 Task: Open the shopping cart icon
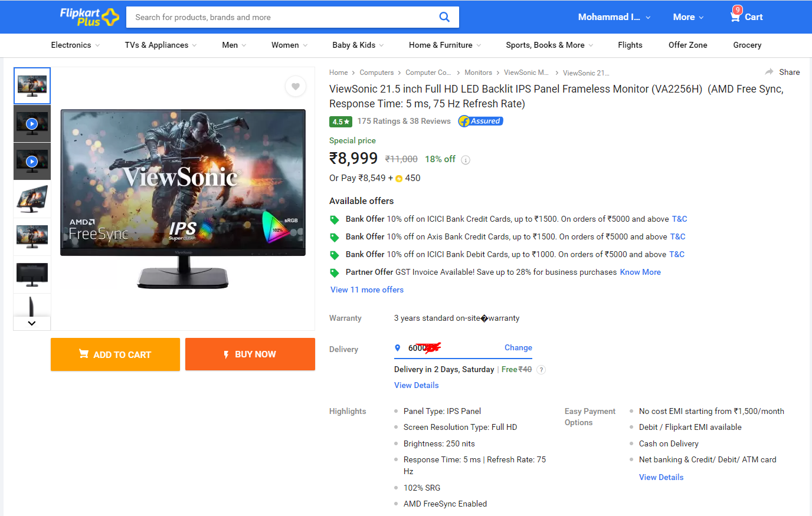735,17
